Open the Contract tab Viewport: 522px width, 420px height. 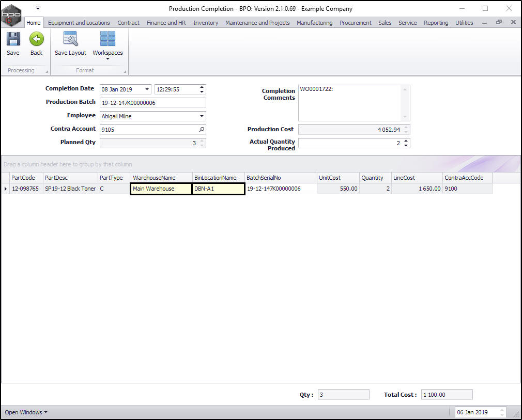pyautogui.click(x=128, y=23)
